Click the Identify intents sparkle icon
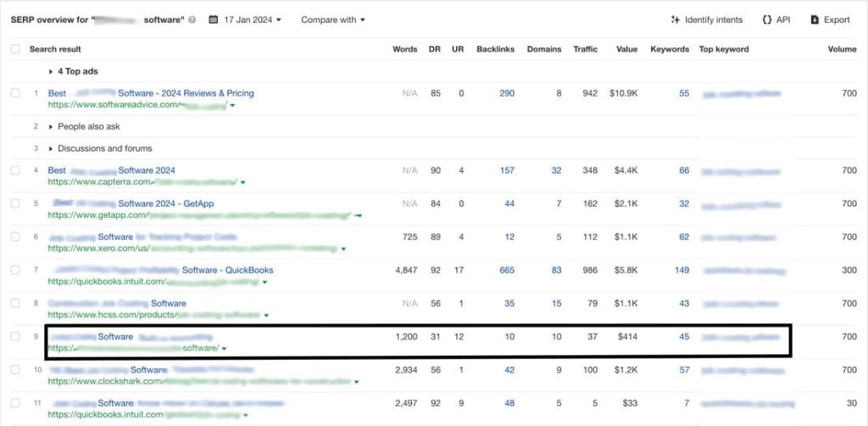Image resolution: width=868 pixels, height=426 pixels. 676,19
